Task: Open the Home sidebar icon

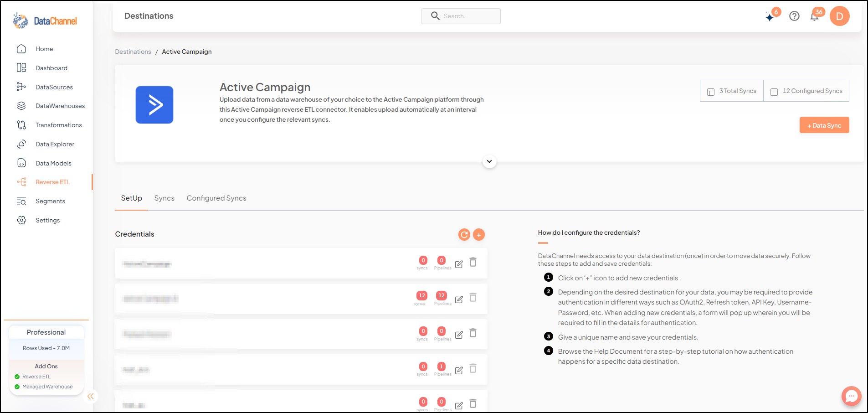Action: pos(21,49)
